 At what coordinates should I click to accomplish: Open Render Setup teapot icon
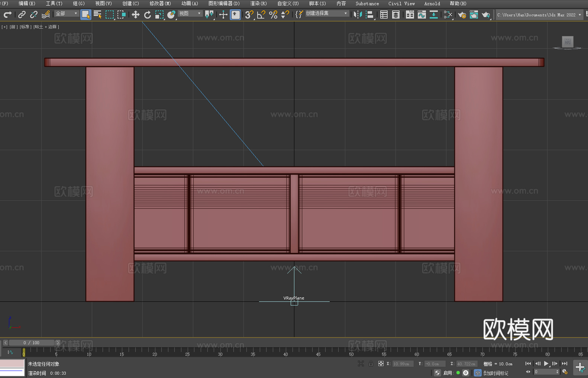coord(462,14)
